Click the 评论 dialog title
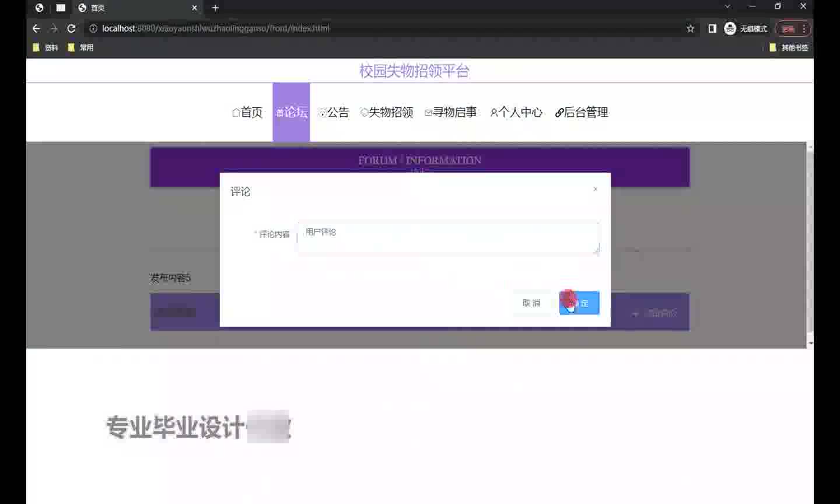Screen dimensions: 840x504 (x=240, y=192)
